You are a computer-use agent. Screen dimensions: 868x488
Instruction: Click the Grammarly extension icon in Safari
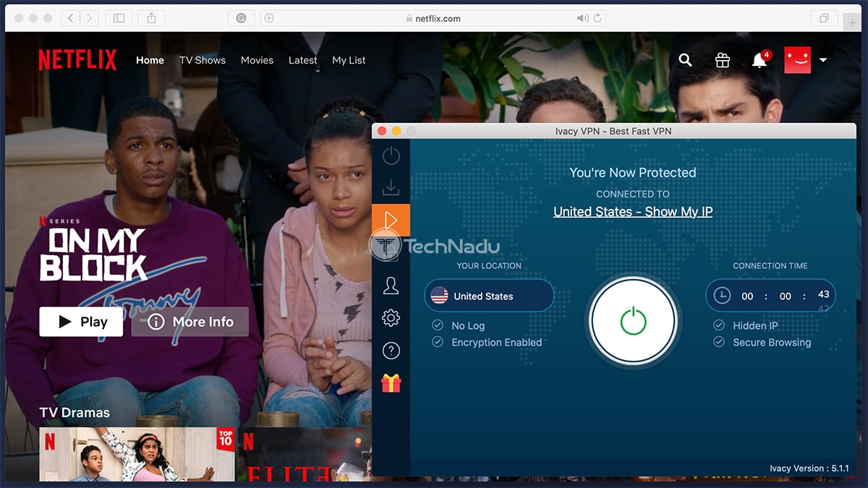coord(241,18)
